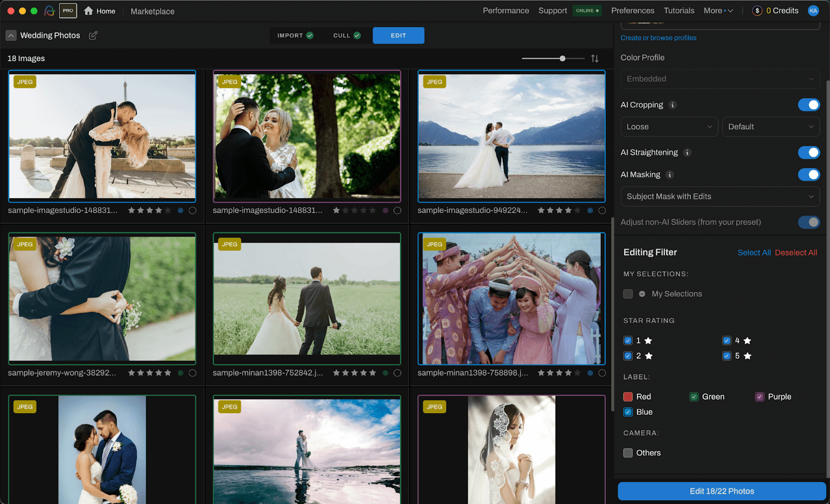
Task: Click the Edit 18/22 Photos button
Action: click(721, 491)
